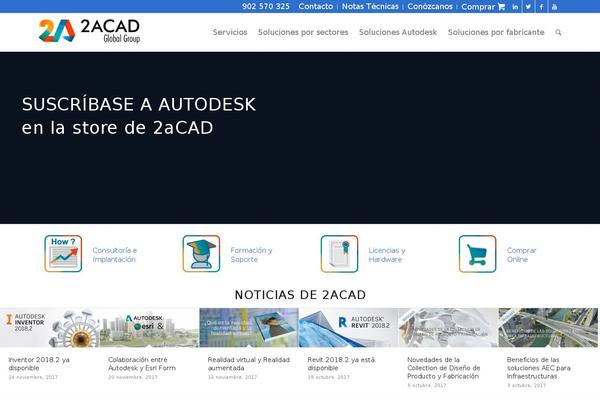The image size is (600, 400).
Task: Go to Contacto page
Action: [316, 7]
